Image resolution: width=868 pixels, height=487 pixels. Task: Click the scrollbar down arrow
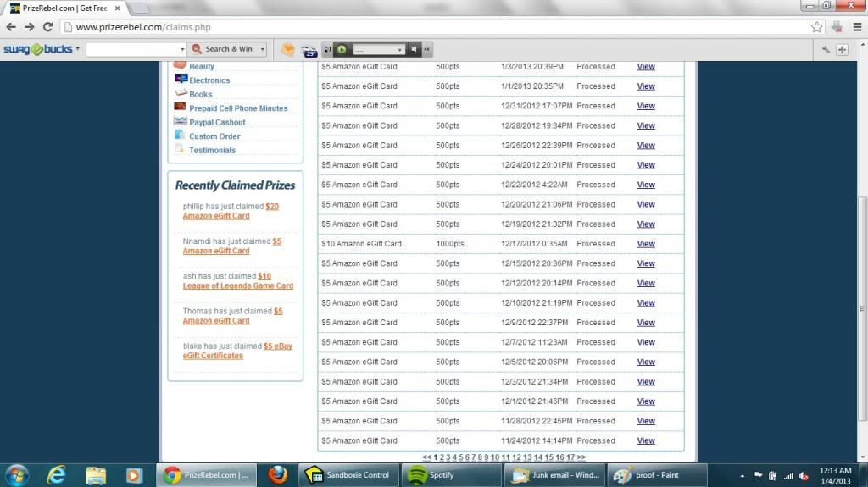tap(862, 457)
